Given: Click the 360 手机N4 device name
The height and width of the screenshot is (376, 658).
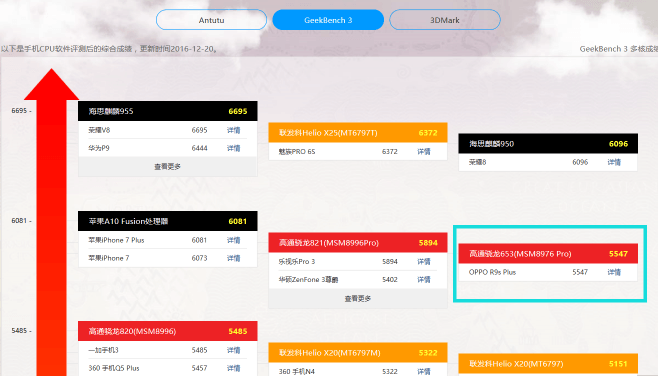Looking at the screenshot, I should (297, 371).
